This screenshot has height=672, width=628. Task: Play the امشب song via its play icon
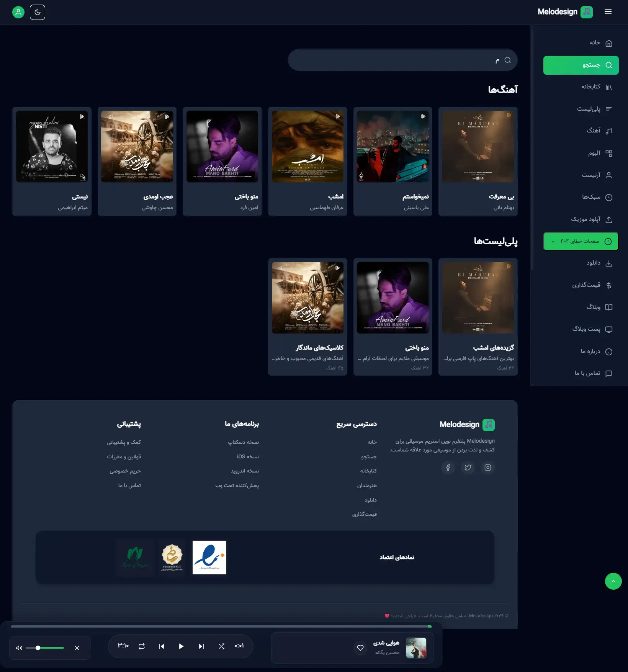338,116
